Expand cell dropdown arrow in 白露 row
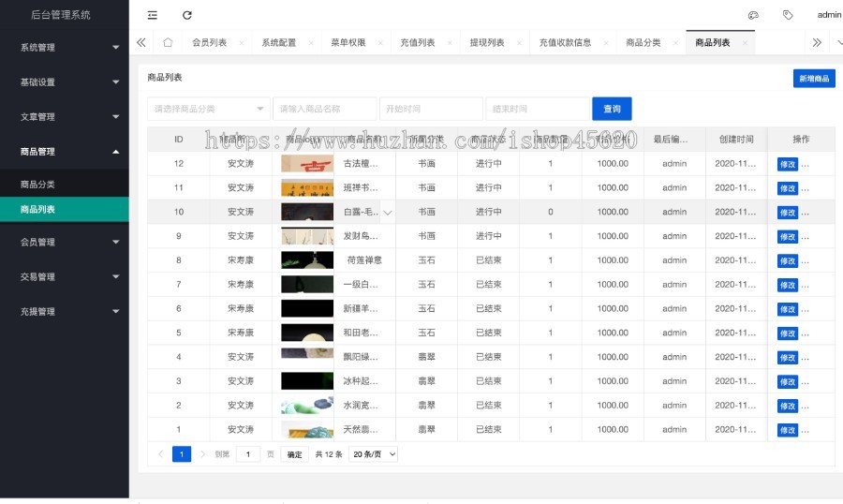 pyautogui.click(x=388, y=213)
